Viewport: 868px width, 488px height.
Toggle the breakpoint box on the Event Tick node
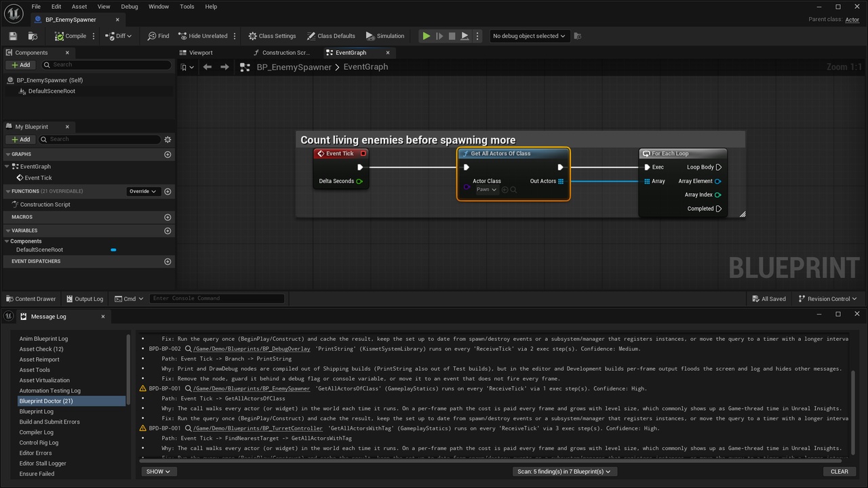(x=363, y=154)
